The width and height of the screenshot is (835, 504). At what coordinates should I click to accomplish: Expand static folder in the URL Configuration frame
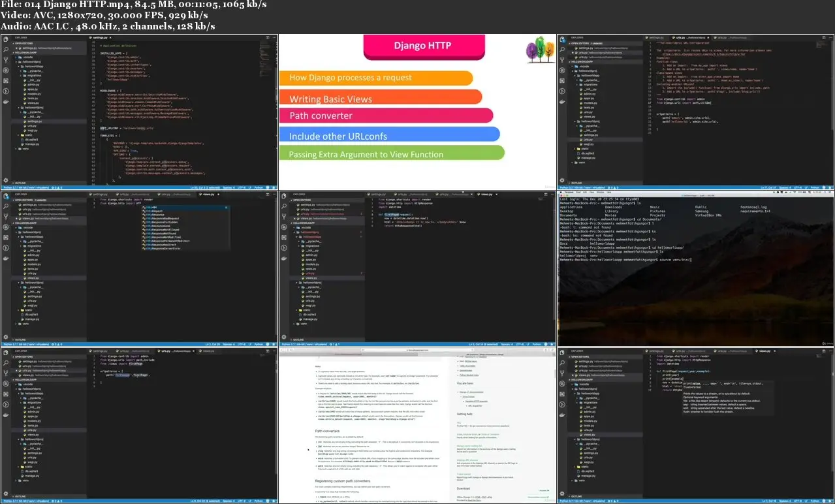coord(582,149)
